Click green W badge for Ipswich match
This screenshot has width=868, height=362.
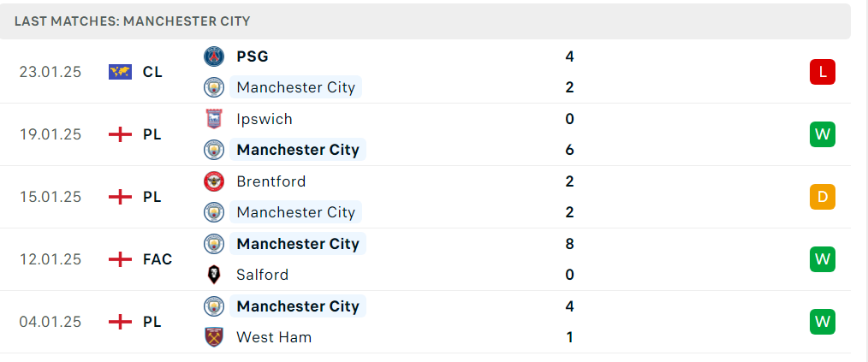(822, 134)
